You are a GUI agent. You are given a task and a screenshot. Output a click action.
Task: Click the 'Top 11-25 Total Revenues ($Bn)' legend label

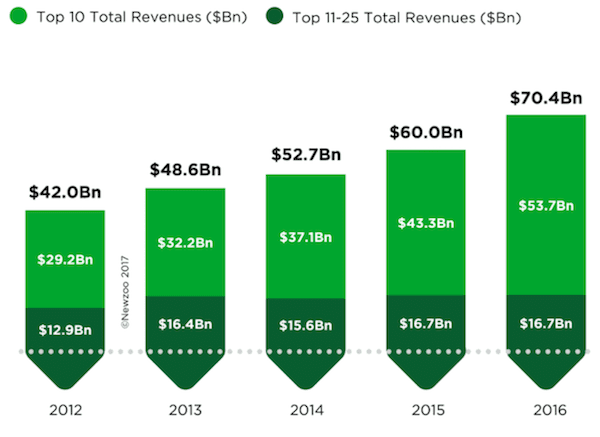(x=407, y=18)
